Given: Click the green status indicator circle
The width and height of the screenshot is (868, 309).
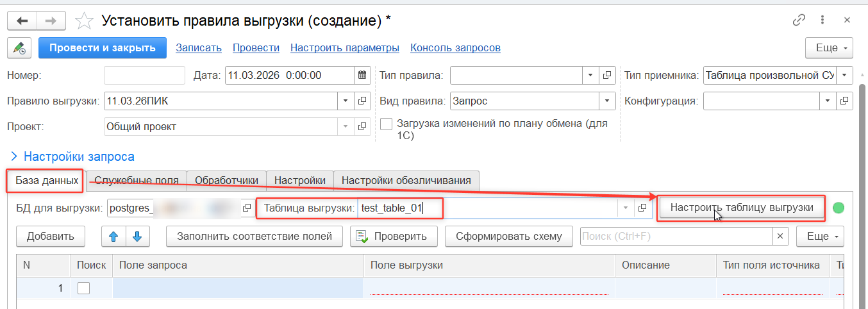Looking at the screenshot, I should click(838, 208).
